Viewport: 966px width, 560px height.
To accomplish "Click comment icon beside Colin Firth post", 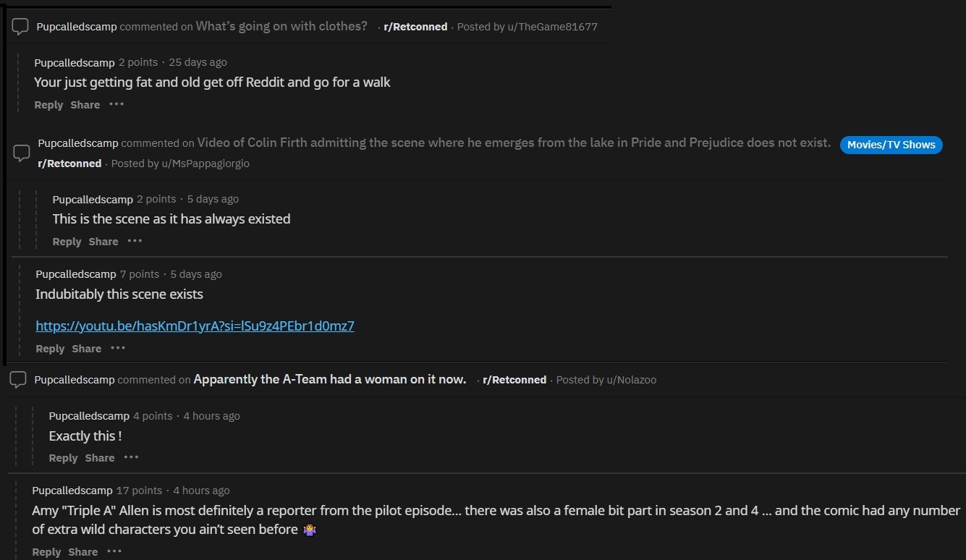I will coord(22,153).
